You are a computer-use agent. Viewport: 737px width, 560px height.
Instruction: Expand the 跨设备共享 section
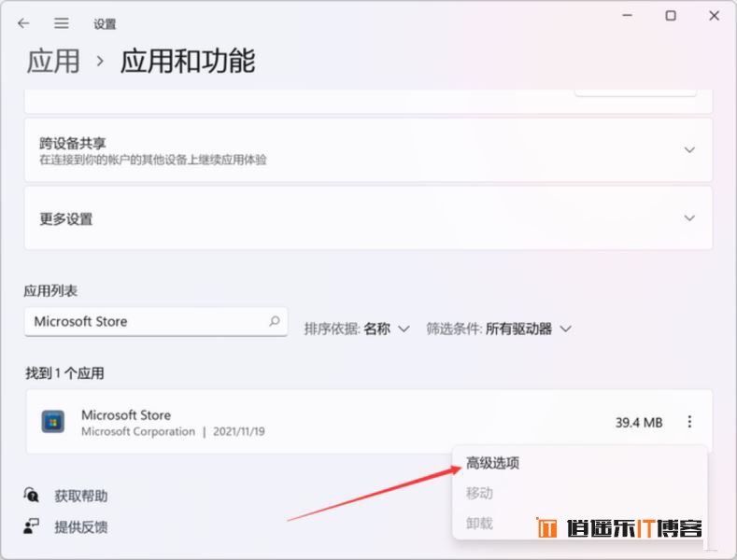(689, 150)
